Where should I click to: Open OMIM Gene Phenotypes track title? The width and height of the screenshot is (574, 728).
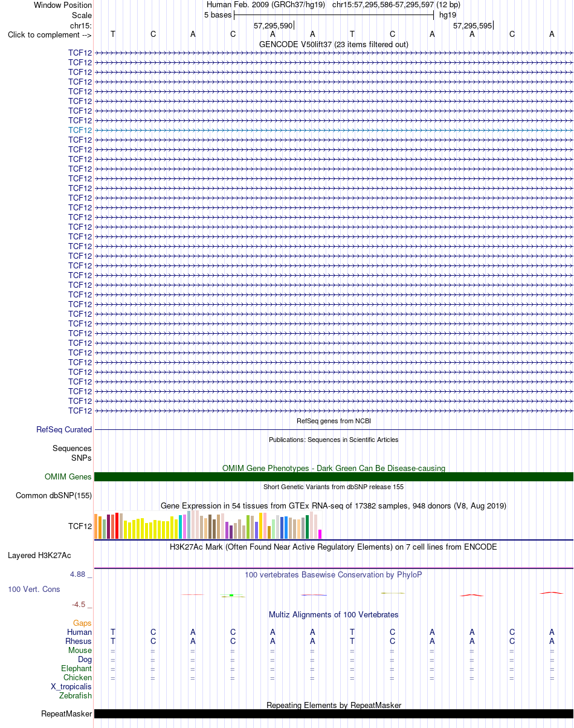point(334,468)
